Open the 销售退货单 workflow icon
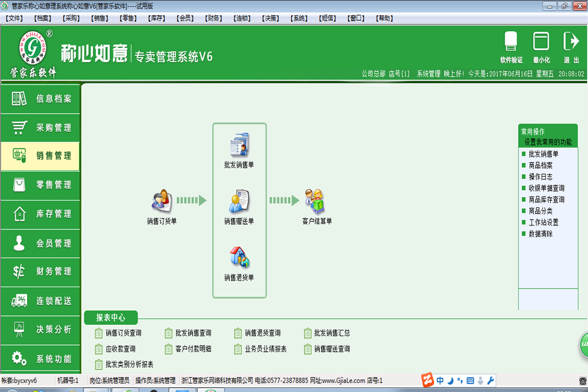Screen dimensions: 588x392 (x=239, y=264)
